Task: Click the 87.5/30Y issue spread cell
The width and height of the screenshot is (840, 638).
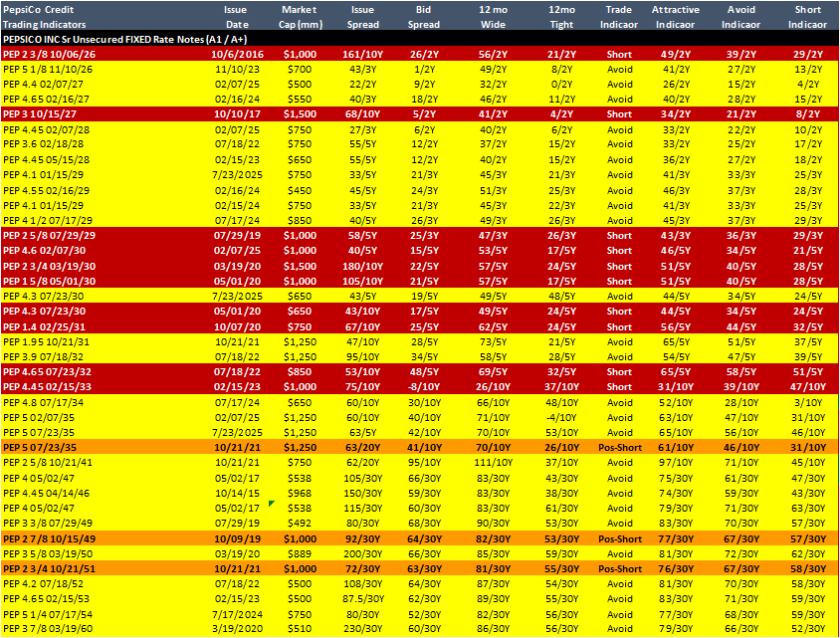Action: point(362,599)
